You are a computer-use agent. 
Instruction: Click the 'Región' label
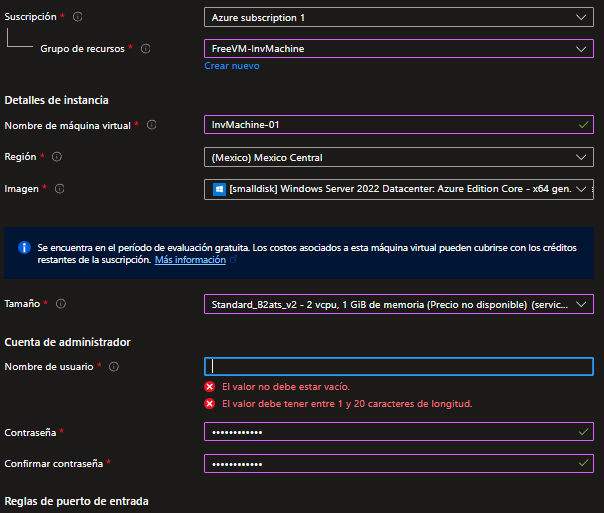point(20,157)
